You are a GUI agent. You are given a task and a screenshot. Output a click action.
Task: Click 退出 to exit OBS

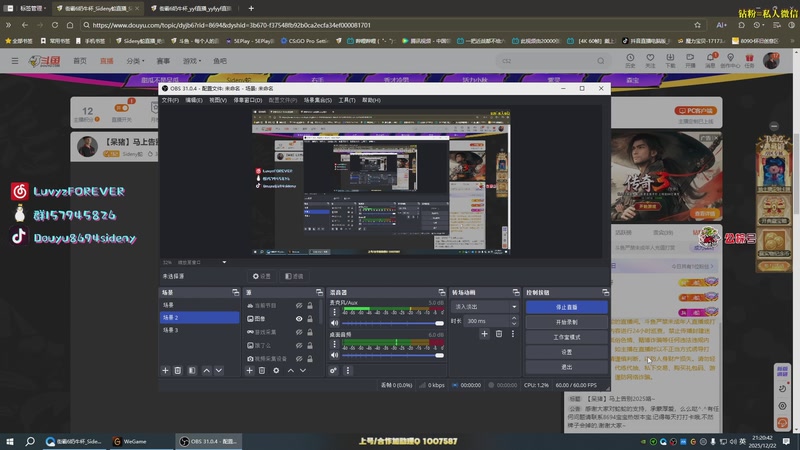pyautogui.click(x=566, y=367)
